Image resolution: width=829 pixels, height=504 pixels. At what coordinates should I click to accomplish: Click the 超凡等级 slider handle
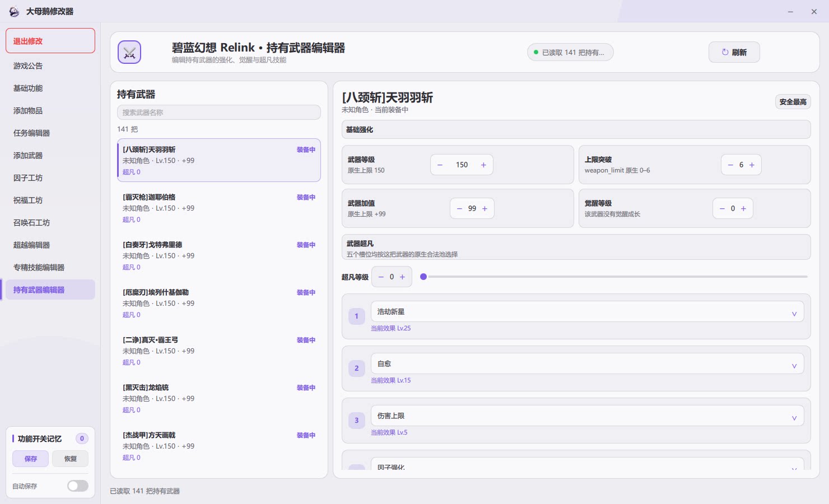(423, 277)
